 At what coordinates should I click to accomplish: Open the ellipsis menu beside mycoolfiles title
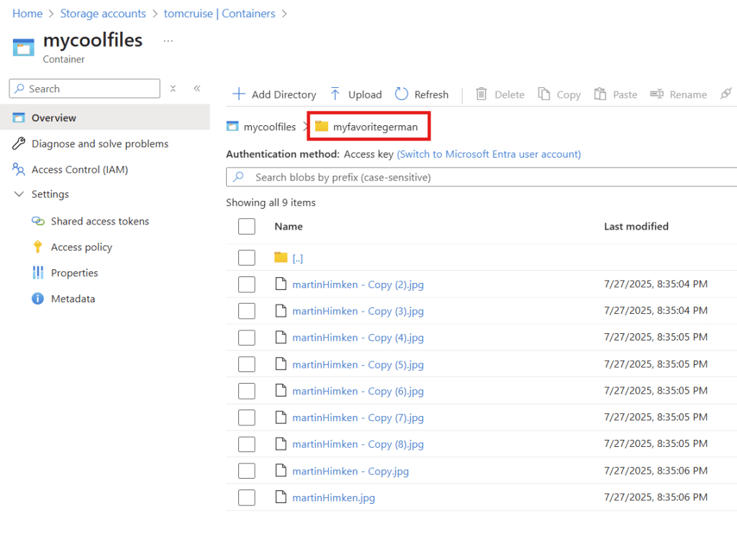coord(168,41)
